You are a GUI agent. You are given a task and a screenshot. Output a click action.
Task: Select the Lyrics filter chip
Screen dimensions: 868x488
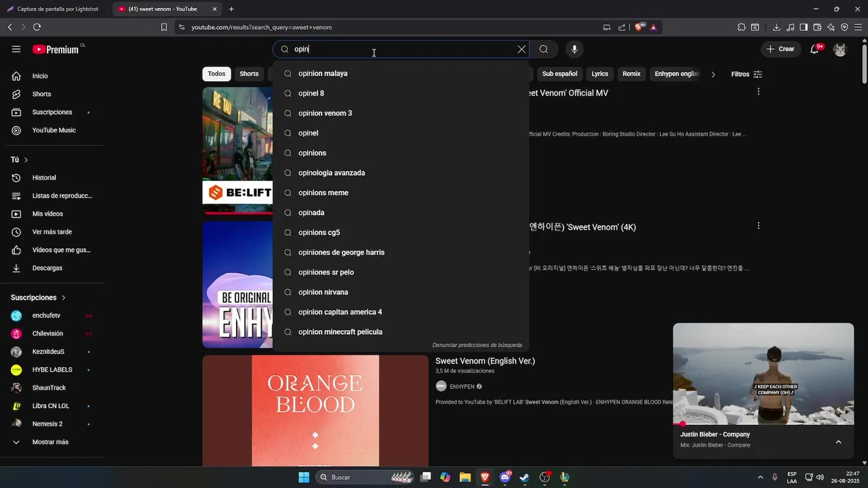point(599,74)
